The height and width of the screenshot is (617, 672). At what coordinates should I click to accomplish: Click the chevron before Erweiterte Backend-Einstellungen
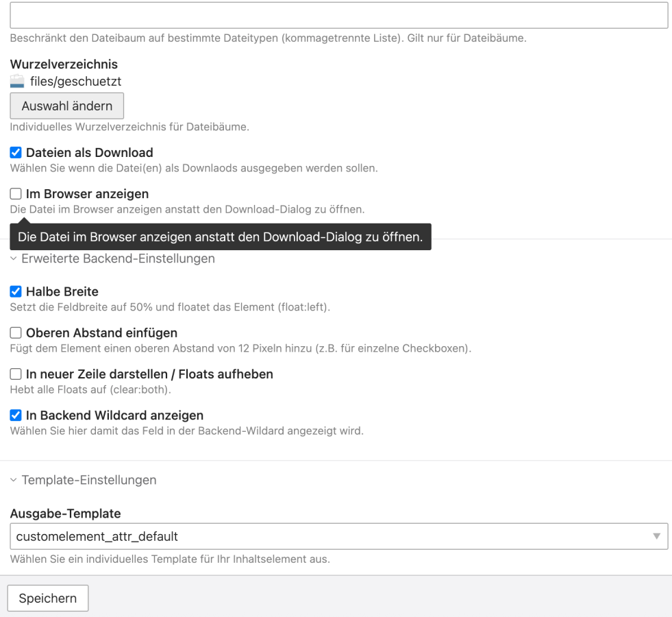[14, 259]
